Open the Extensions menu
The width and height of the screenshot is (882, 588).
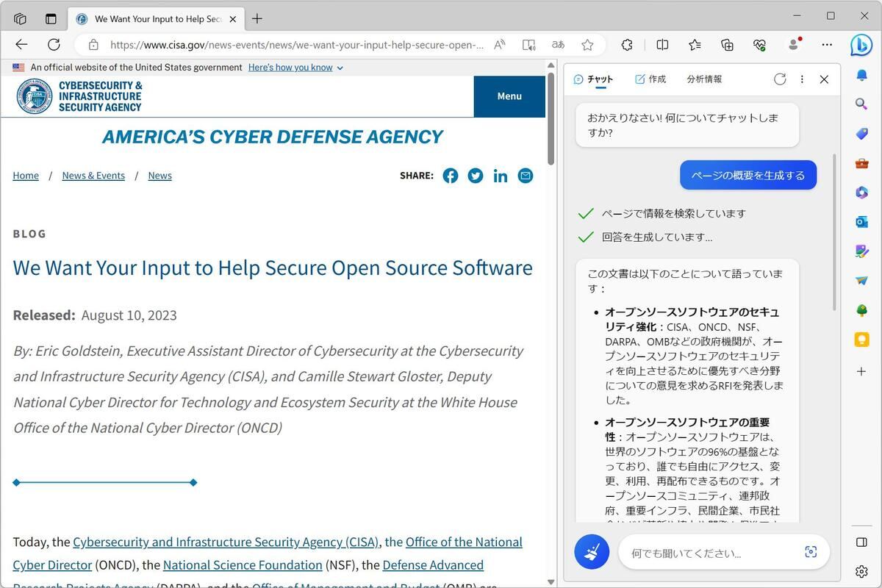coord(627,45)
